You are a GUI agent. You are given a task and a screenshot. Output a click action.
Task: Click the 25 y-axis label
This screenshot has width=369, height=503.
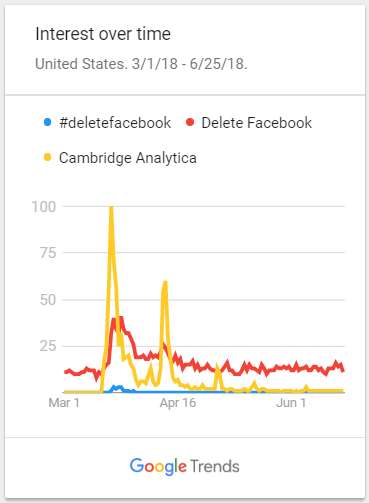point(48,346)
